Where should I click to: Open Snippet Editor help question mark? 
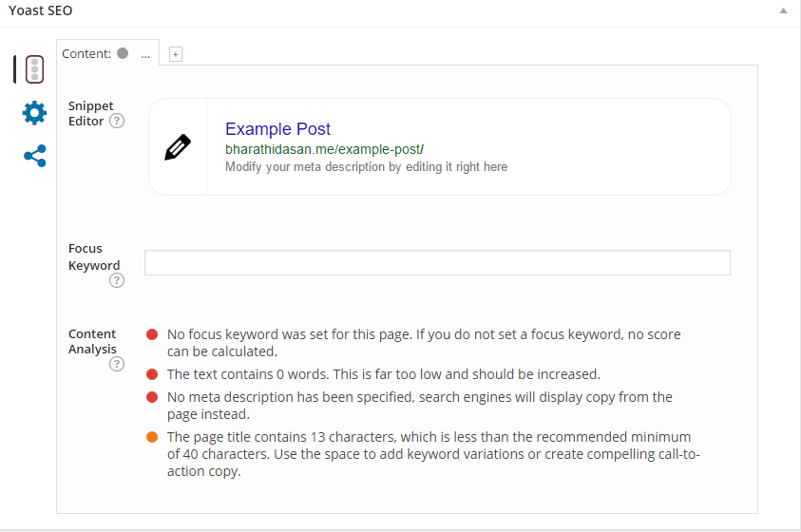click(117, 121)
